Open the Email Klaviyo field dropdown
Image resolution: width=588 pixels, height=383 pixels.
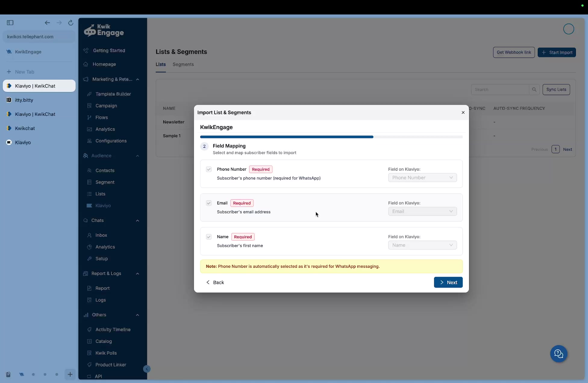[422, 211]
